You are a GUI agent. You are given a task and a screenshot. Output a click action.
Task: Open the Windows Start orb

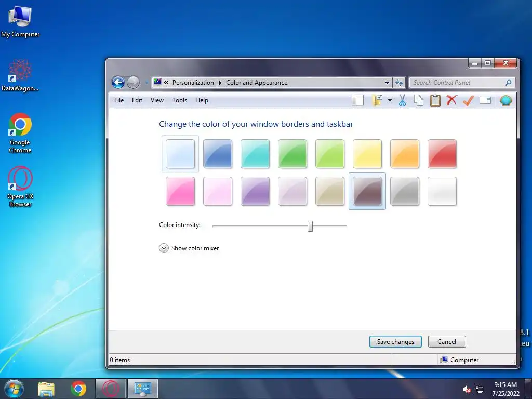tap(14, 389)
